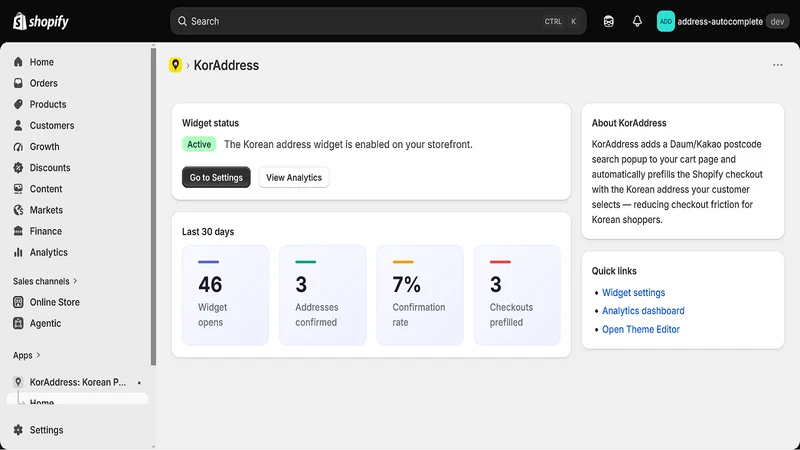Click the green Active status badge
Viewport: 800px width, 450px height.
point(199,144)
